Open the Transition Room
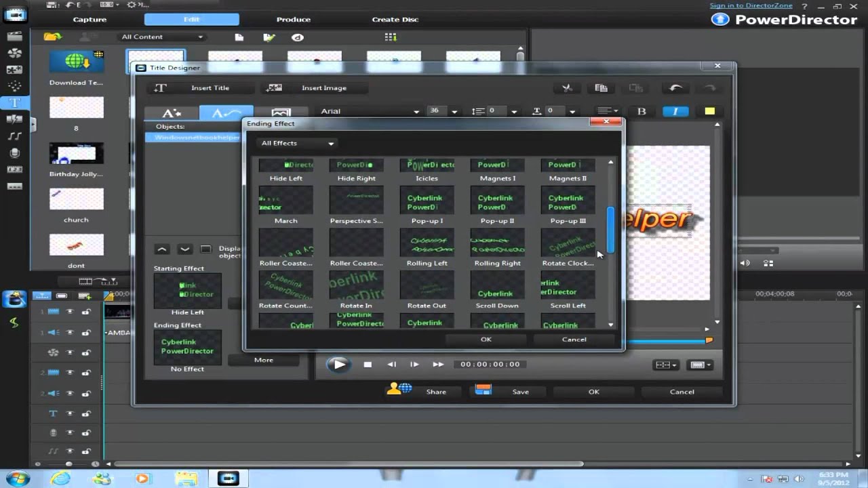 click(14, 119)
